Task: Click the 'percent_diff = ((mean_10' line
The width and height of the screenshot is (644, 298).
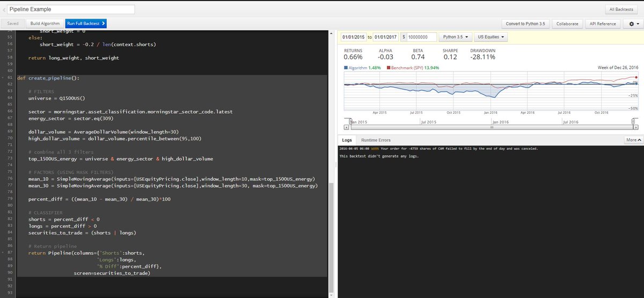Action: [x=99, y=199]
